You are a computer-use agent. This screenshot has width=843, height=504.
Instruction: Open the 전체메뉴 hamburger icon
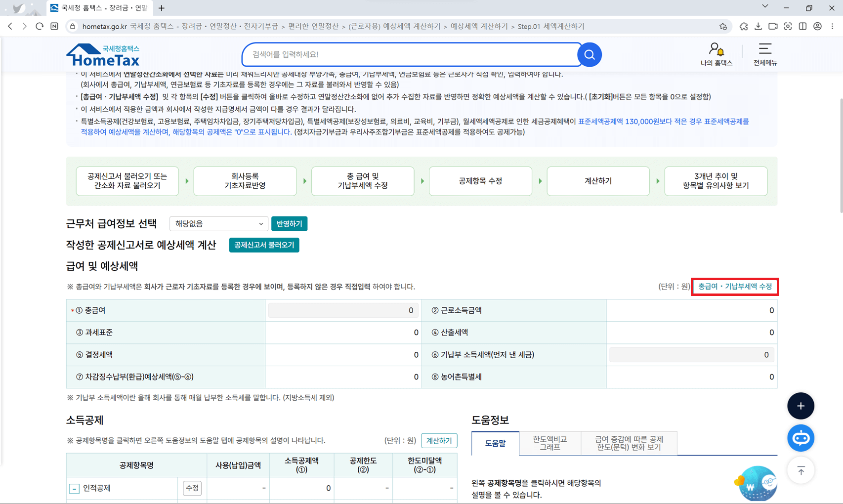click(x=764, y=49)
